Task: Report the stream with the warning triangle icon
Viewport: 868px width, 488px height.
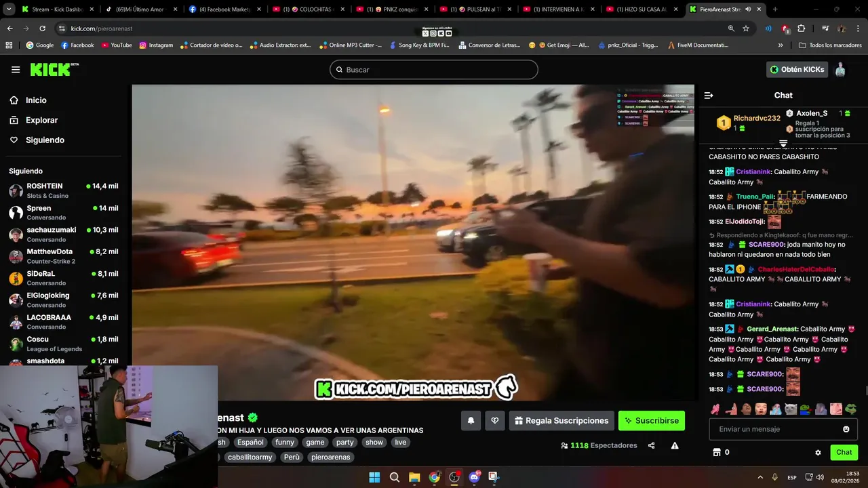Action: (x=675, y=445)
